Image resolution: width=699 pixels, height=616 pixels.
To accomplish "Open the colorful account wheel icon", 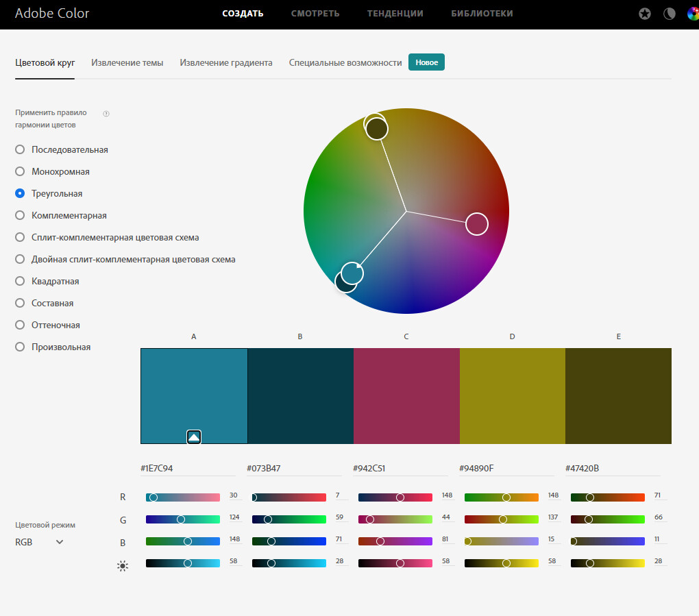I will pos(694,14).
